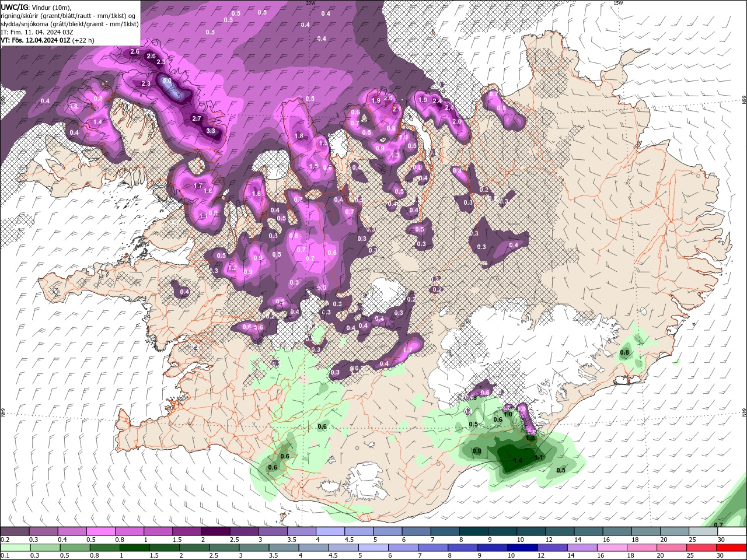Click the 'IT: Fim. 11. 04. 2024 03Z' line
This screenshot has height=560, width=747.
click(37, 32)
